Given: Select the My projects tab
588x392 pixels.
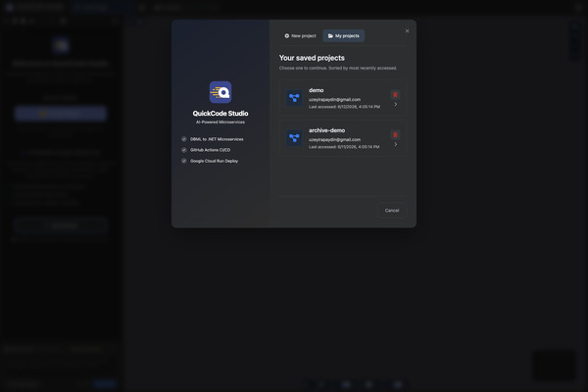Looking at the screenshot, I should (x=344, y=36).
